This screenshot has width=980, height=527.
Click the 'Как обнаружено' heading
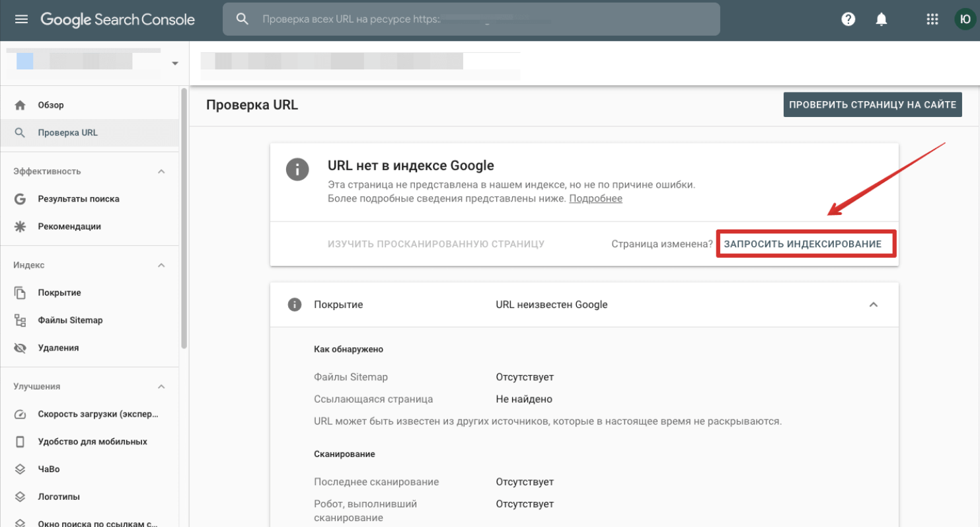pos(348,349)
